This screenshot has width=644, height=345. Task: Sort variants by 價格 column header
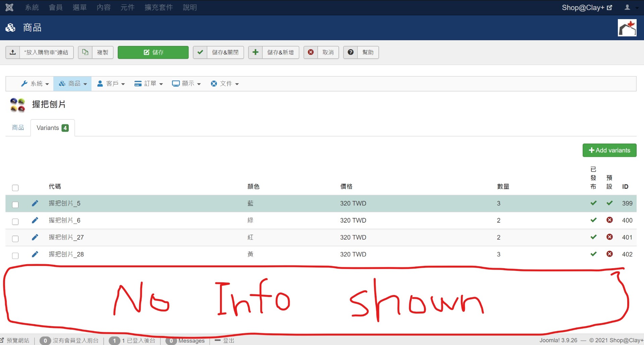click(x=346, y=186)
